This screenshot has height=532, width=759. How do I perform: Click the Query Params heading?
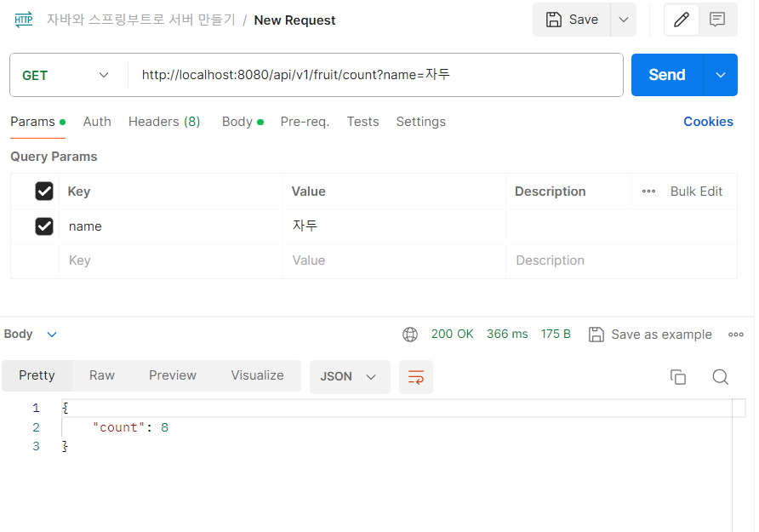(x=54, y=157)
